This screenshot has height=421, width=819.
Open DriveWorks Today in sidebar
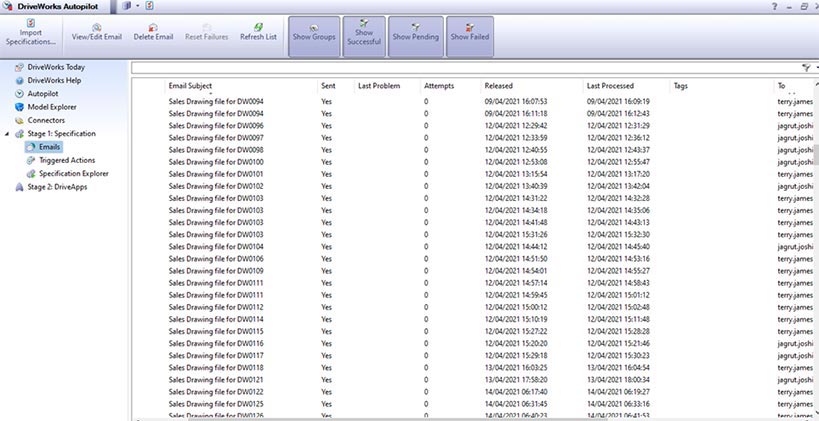[x=56, y=67]
